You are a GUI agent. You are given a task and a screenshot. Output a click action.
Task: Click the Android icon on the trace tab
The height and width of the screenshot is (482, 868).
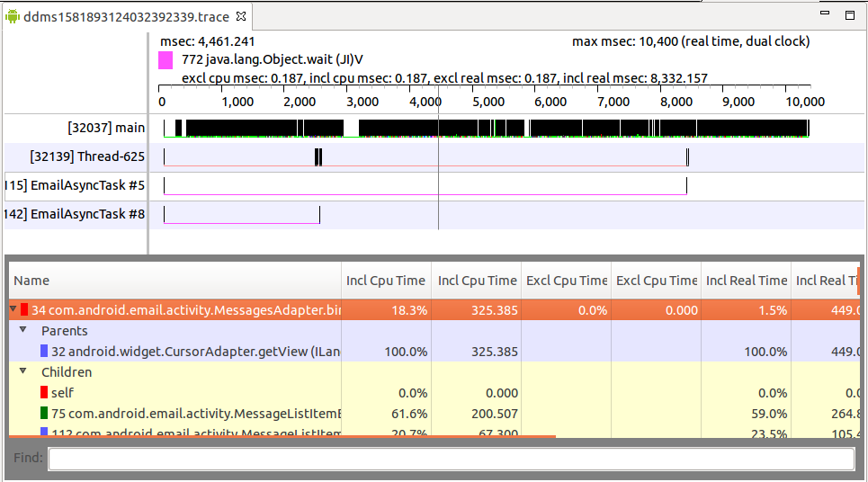pos(13,17)
